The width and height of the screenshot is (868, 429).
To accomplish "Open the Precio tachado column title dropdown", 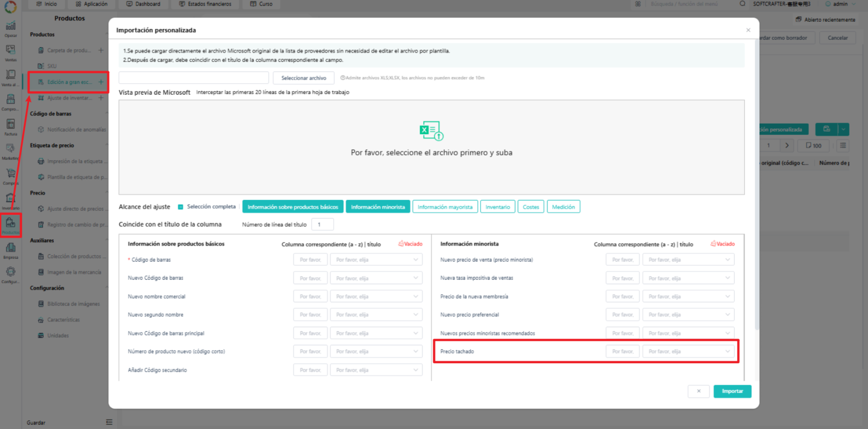I will click(689, 351).
